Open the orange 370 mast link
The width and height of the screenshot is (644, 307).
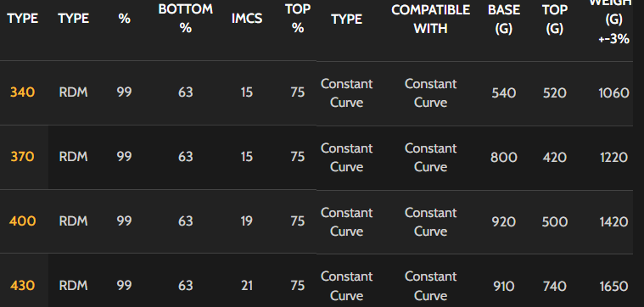[22, 157]
